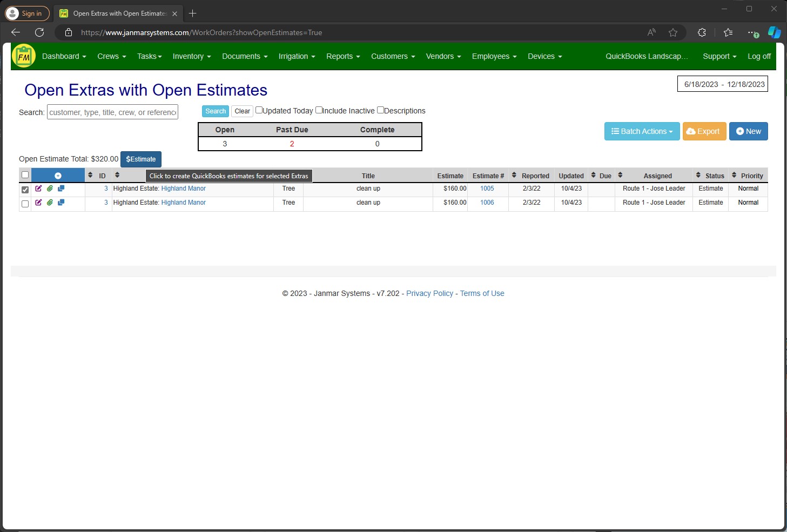The width and height of the screenshot is (787, 532).
Task: Edit the extra with estimate 1005
Action: [x=38, y=188]
